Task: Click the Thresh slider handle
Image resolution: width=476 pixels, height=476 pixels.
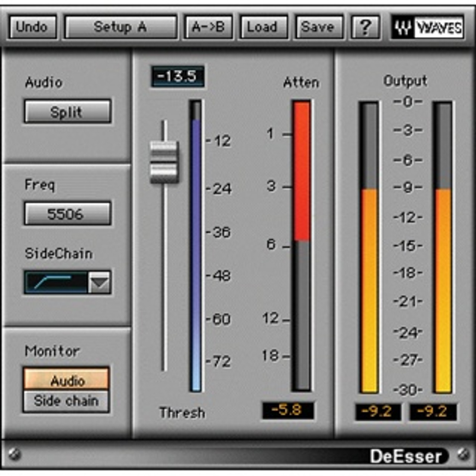Action: coord(164,162)
